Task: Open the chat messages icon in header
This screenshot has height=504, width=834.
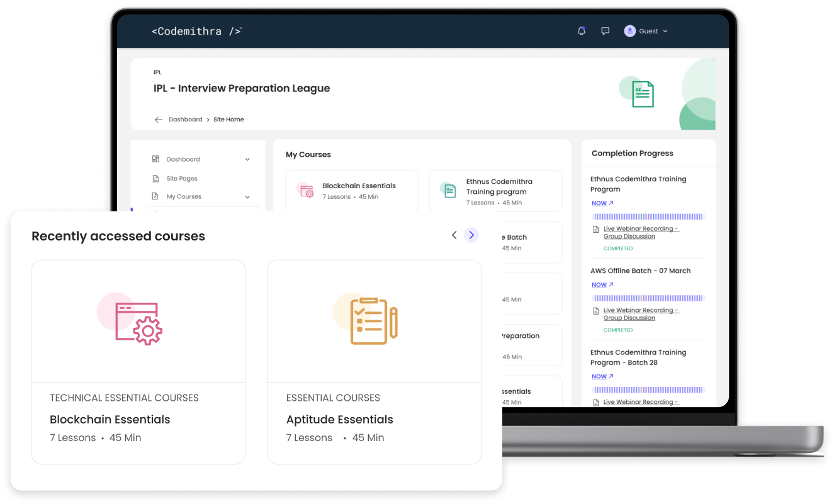Action: tap(605, 31)
